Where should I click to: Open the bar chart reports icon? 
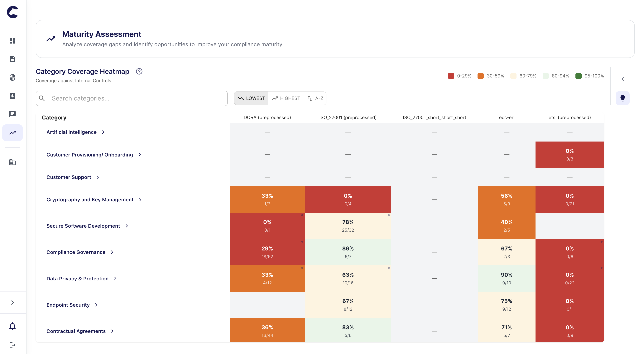point(12,96)
